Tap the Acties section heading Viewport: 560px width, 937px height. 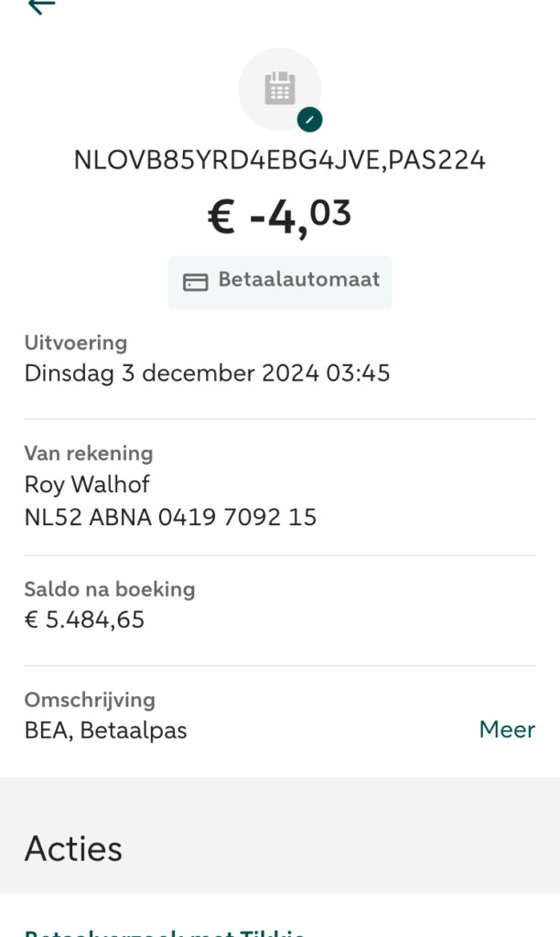(73, 848)
